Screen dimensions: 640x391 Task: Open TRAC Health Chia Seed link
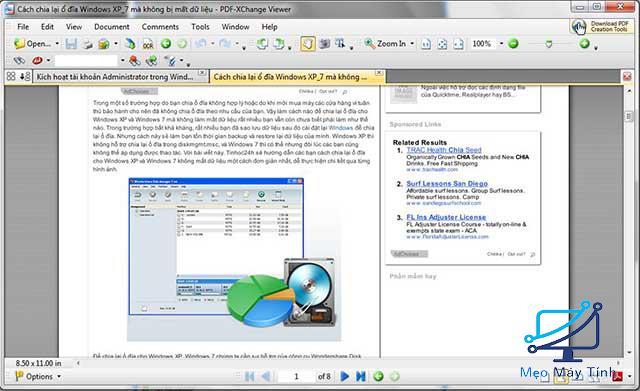(x=444, y=150)
